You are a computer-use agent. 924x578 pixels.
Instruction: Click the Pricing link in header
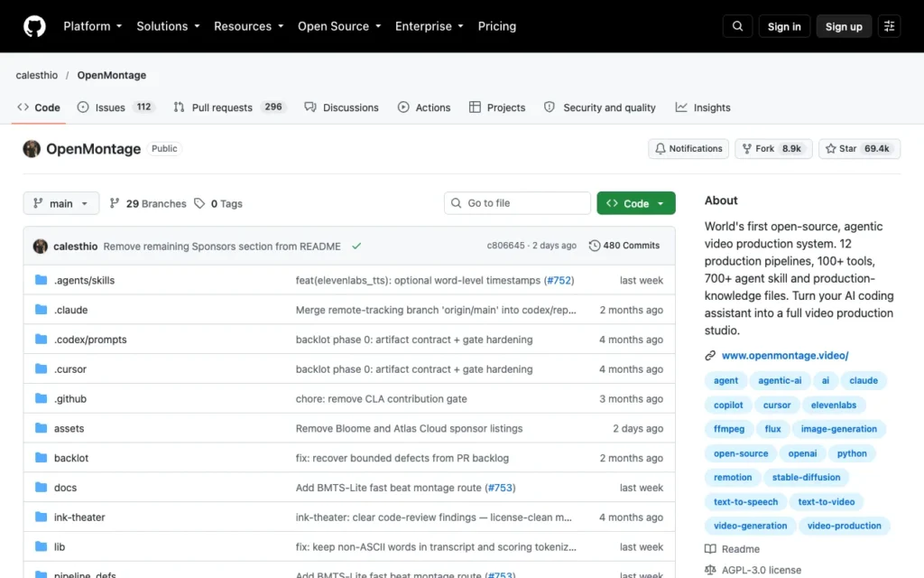click(497, 26)
